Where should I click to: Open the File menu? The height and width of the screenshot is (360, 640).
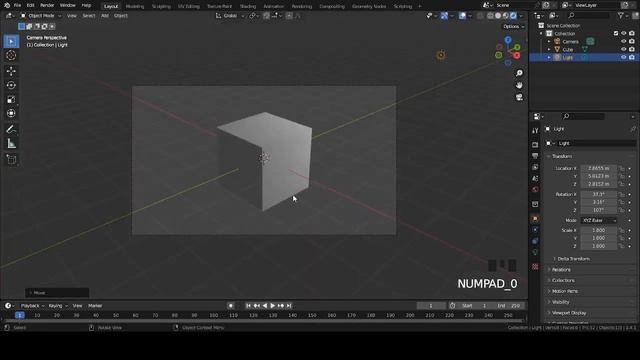[17, 5]
